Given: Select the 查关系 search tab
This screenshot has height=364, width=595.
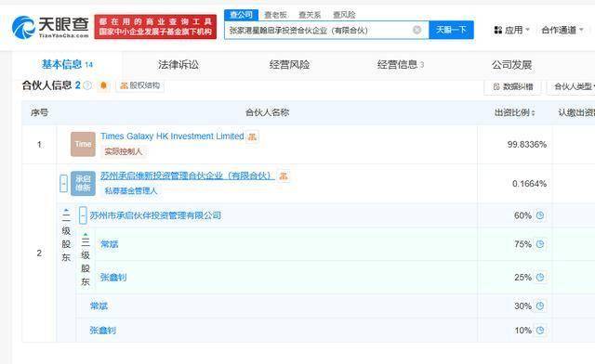Looking at the screenshot, I should point(310,15).
